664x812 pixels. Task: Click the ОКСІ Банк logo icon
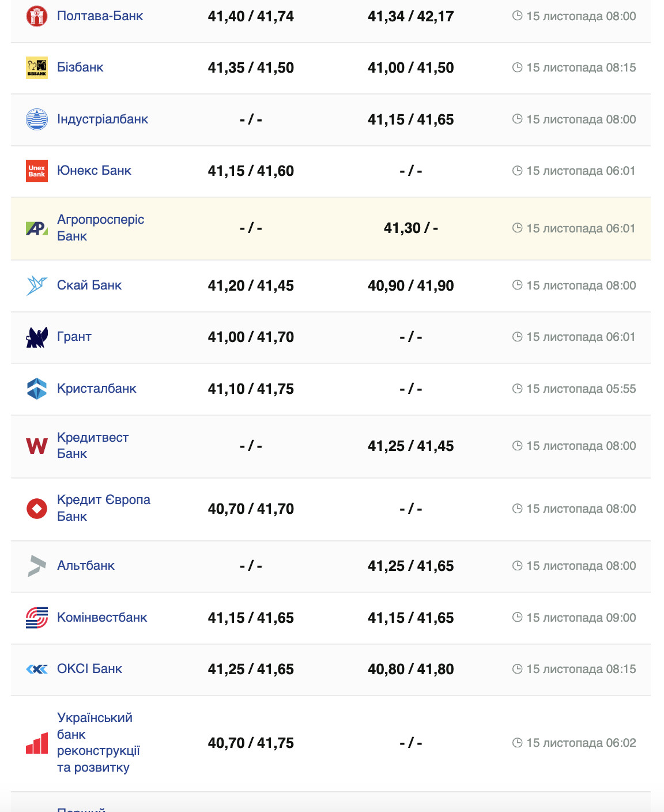[37, 669]
